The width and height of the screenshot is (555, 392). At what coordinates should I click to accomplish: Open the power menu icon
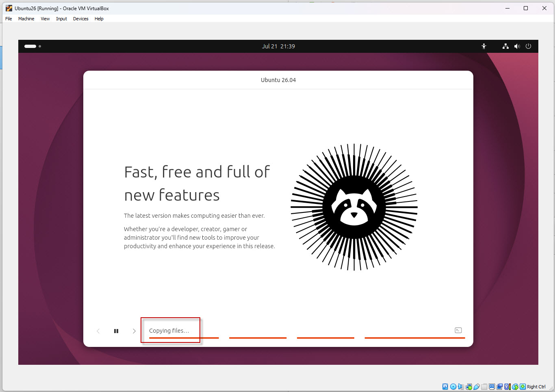(528, 46)
